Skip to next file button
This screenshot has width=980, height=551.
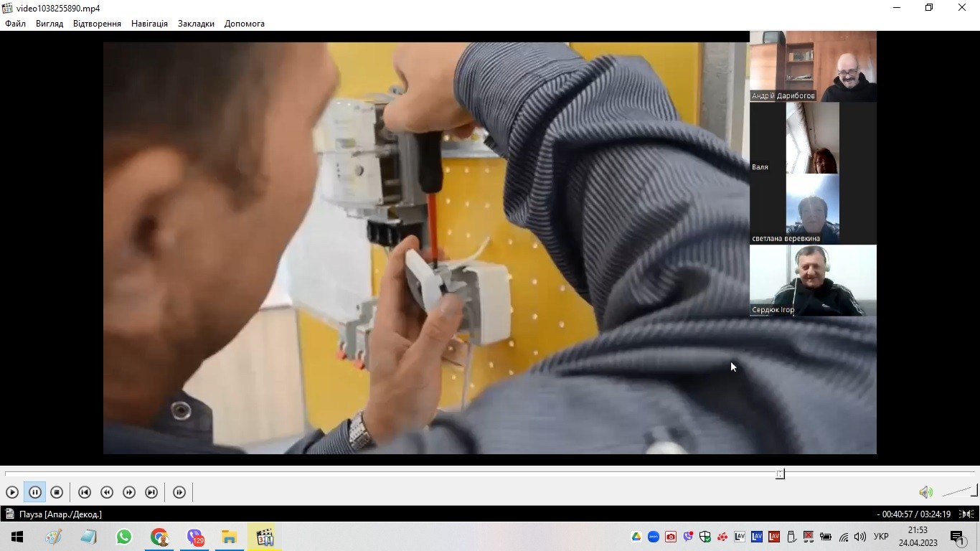click(151, 492)
